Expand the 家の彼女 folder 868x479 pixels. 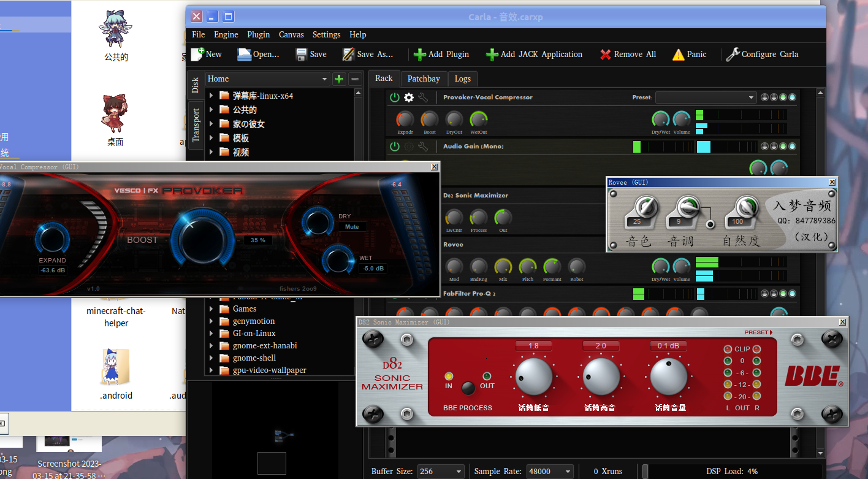coord(211,124)
